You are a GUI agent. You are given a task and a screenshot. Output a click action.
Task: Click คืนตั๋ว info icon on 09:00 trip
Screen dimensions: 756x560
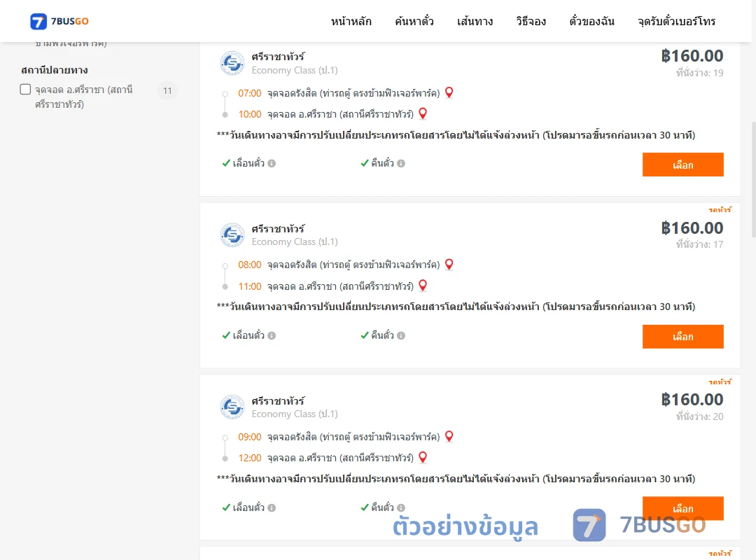(401, 508)
